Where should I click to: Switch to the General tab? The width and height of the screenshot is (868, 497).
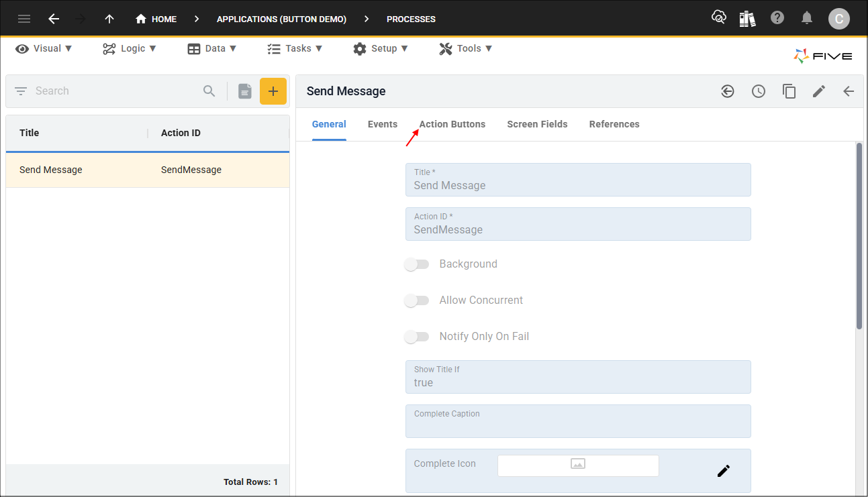coord(329,124)
